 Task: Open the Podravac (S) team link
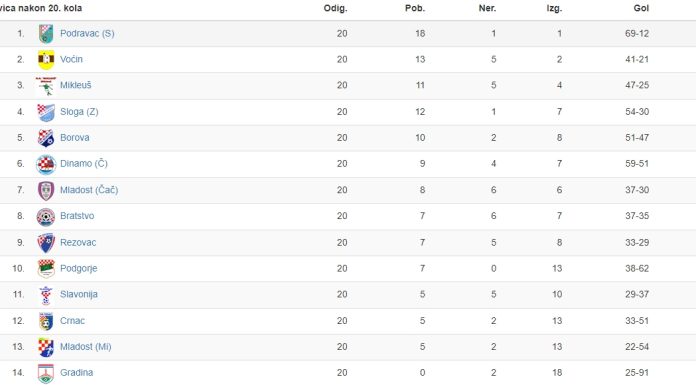[87, 34]
